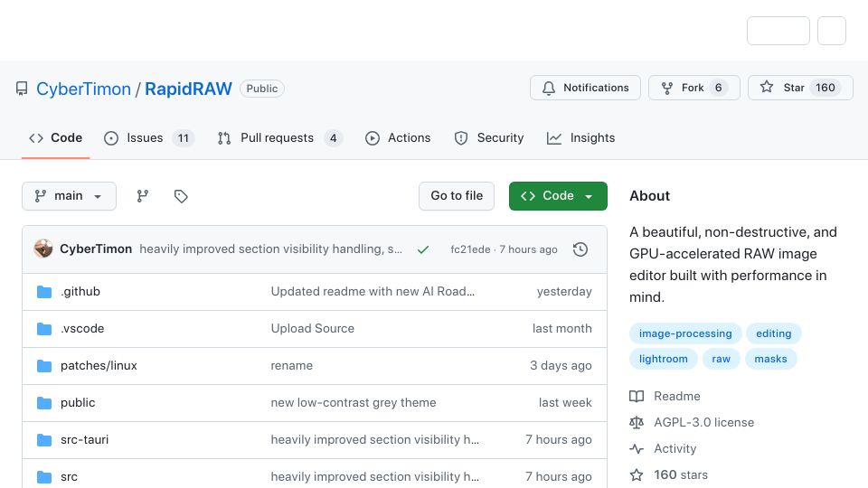The width and height of the screenshot is (868, 488).
Task: Click the editing topic tag
Action: click(x=773, y=333)
